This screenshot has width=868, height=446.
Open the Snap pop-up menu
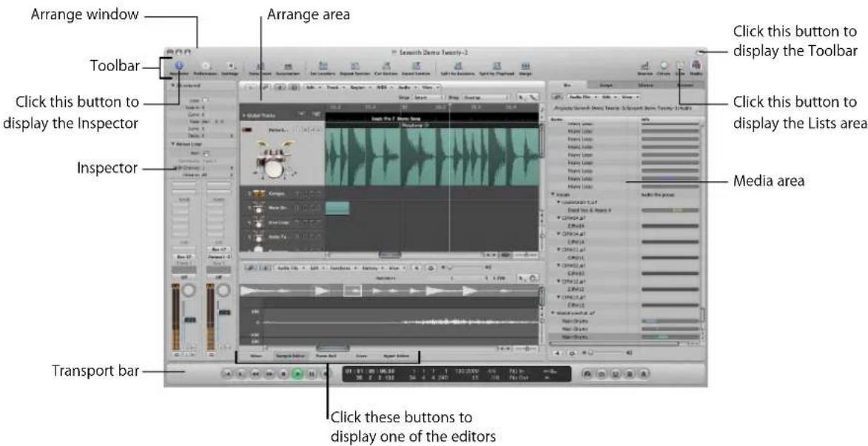coord(428,98)
